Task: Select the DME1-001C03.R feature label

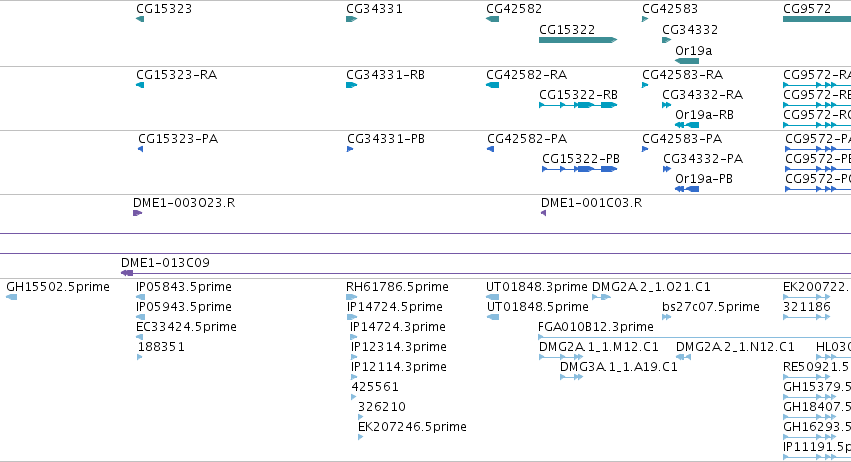Action: coord(591,203)
